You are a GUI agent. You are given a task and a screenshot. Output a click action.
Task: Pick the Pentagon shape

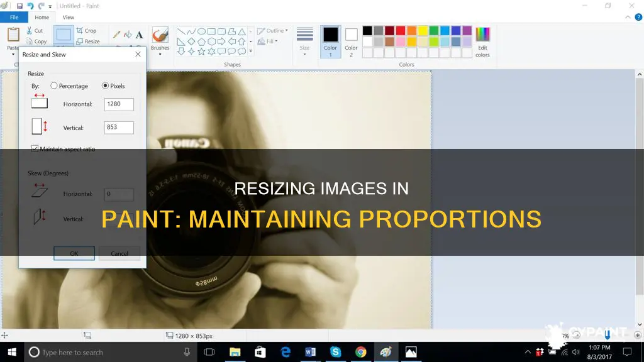(x=201, y=41)
